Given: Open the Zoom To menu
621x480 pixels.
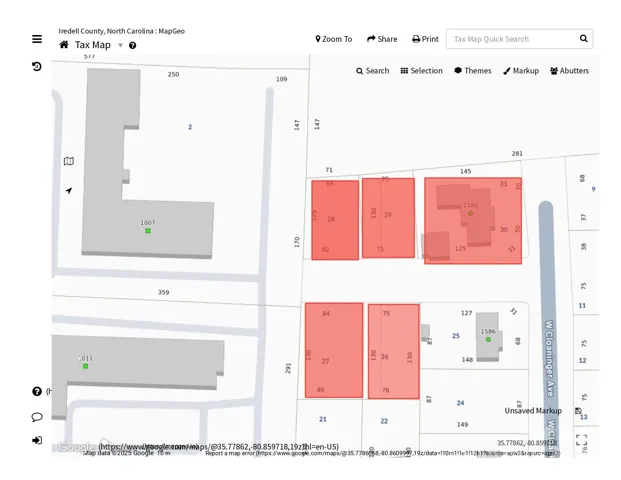Looking at the screenshot, I should pos(334,39).
